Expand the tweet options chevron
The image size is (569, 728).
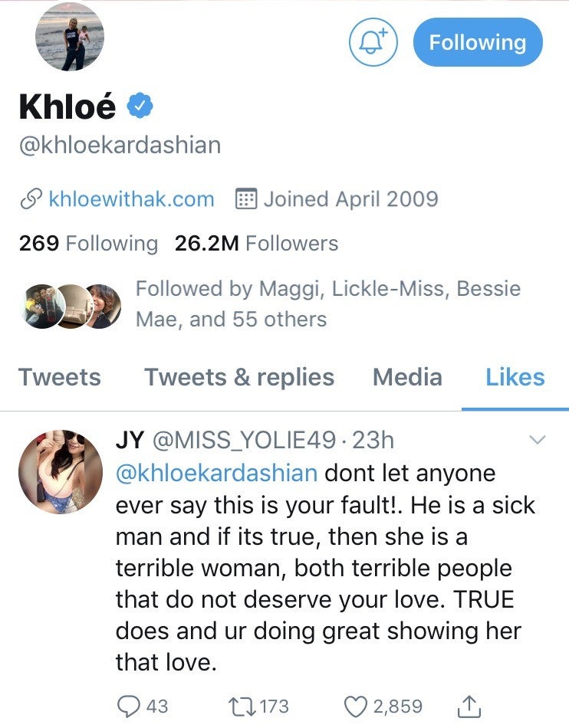pos(538,440)
